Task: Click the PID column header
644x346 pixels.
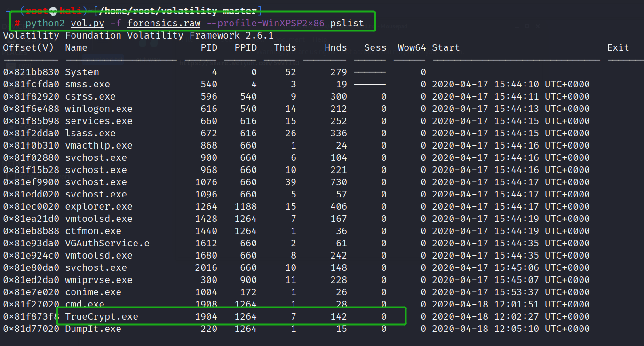Action: coord(209,48)
